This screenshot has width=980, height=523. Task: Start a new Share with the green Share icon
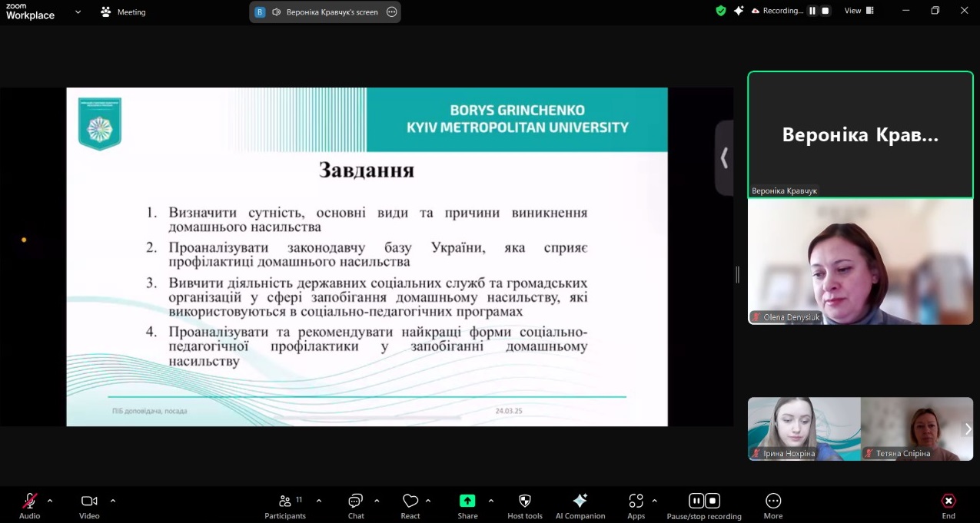(x=467, y=500)
